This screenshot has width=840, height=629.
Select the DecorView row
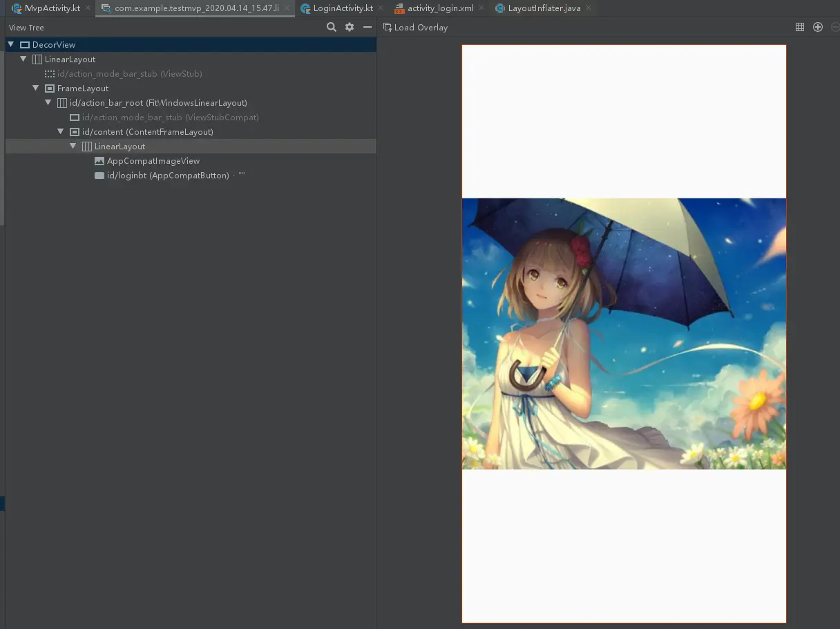pyautogui.click(x=191, y=44)
